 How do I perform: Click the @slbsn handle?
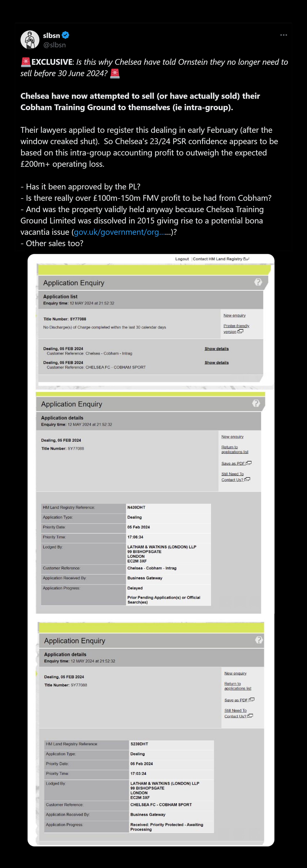tap(54, 45)
